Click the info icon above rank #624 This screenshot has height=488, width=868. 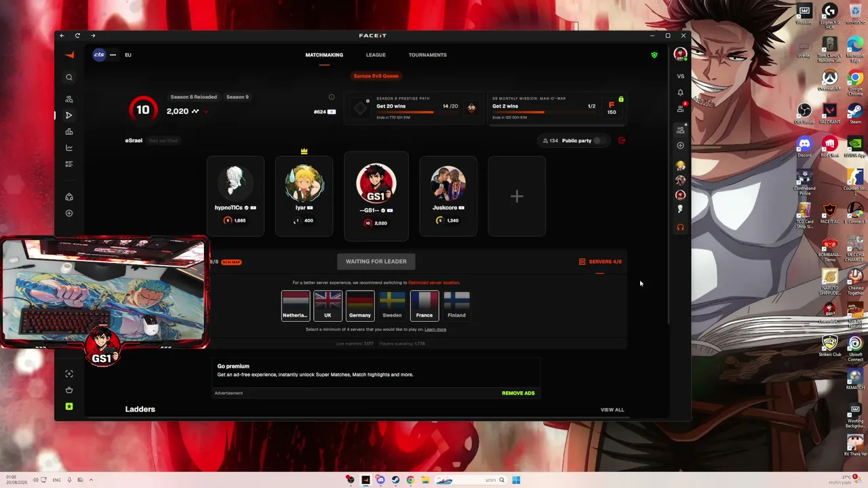coord(332,97)
